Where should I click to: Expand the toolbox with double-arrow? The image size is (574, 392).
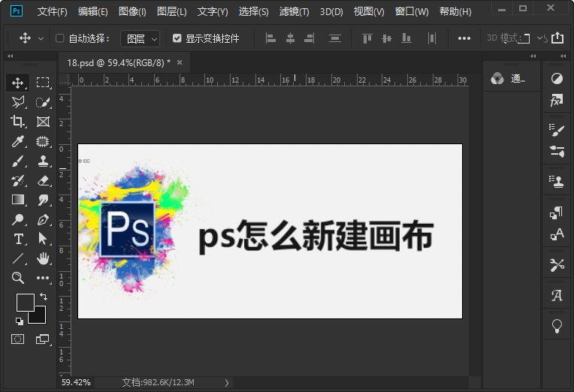click(x=11, y=56)
